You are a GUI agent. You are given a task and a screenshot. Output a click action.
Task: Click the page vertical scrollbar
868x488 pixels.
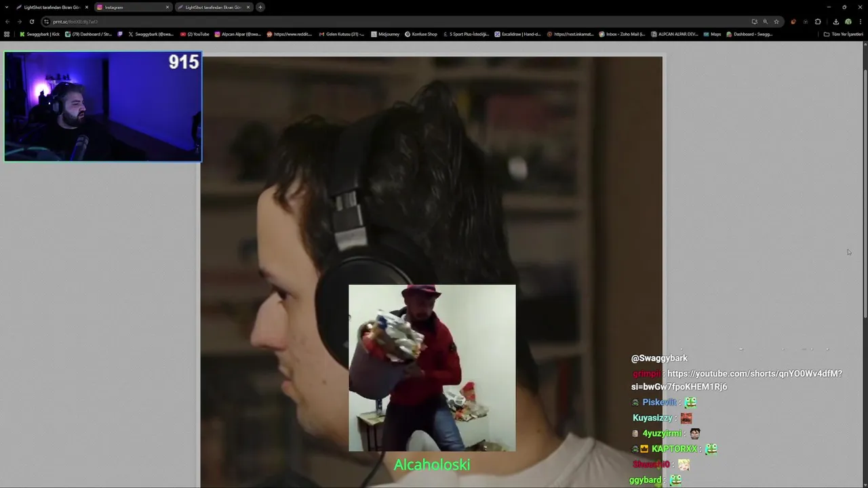(x=865, y=193)
